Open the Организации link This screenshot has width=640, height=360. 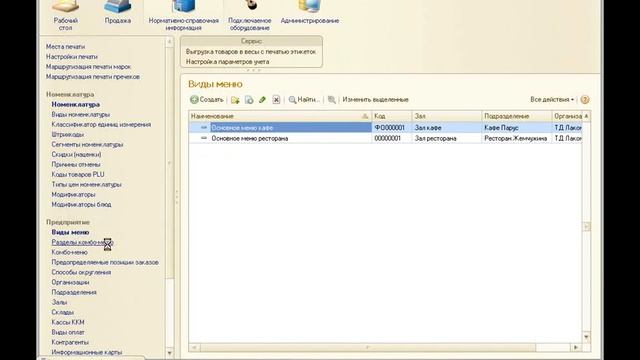[x=70, y=282]
